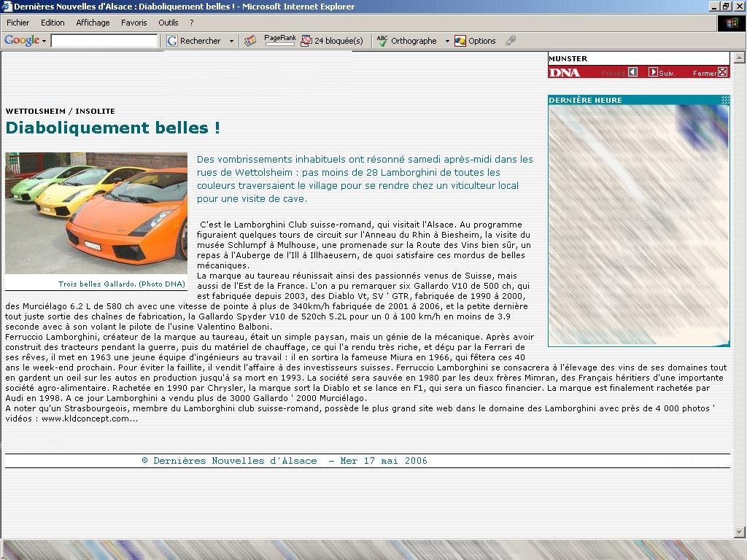Open the Outils menu
The width and height of the screenshot is (747, 560).
point(169,23)
